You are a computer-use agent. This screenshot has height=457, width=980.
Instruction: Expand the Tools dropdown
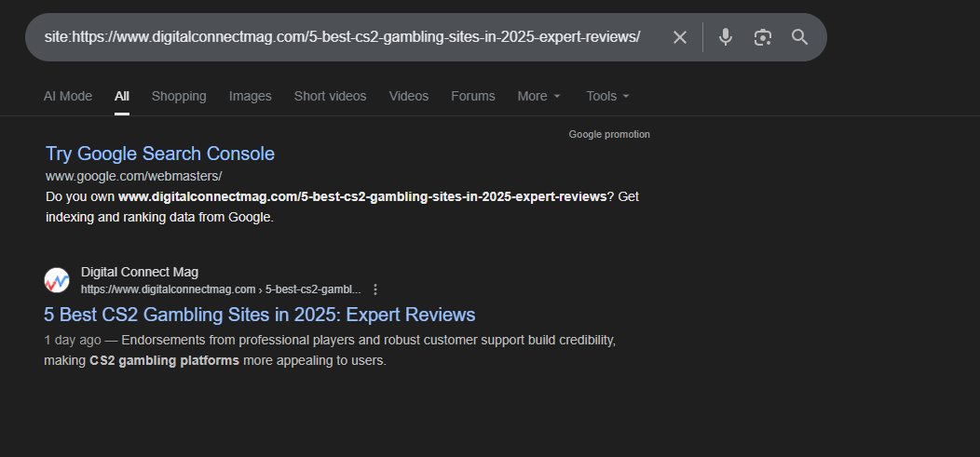607,96
